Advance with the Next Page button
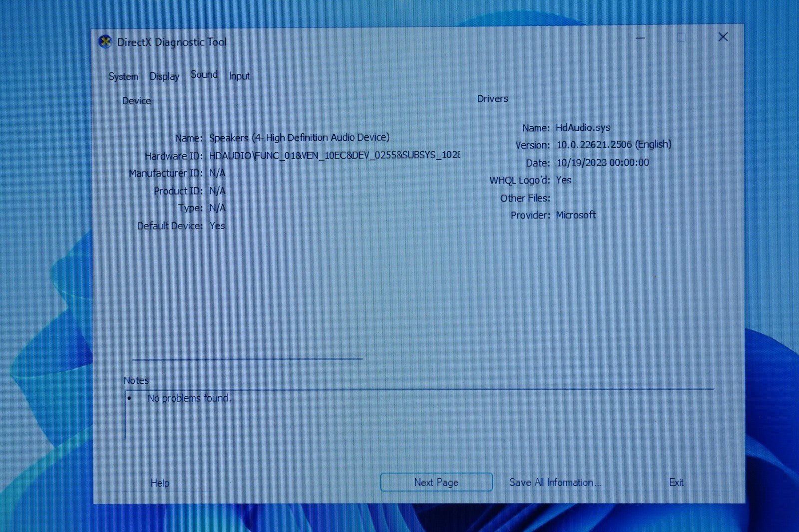Screen dimensions: 799x532 pos(435,482)
